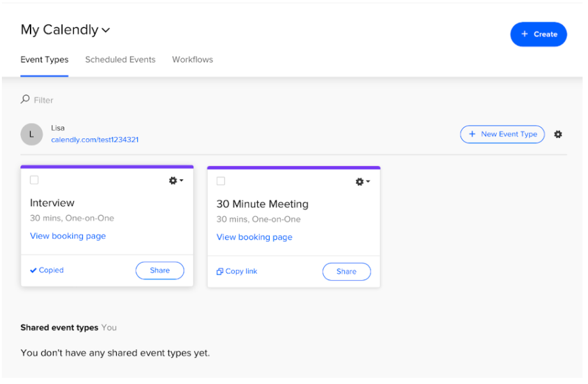The width and height of the screenshot is (588, 384).
Task: Tick the 30 Minute Meeting checkbox
Action: (221, 181)
